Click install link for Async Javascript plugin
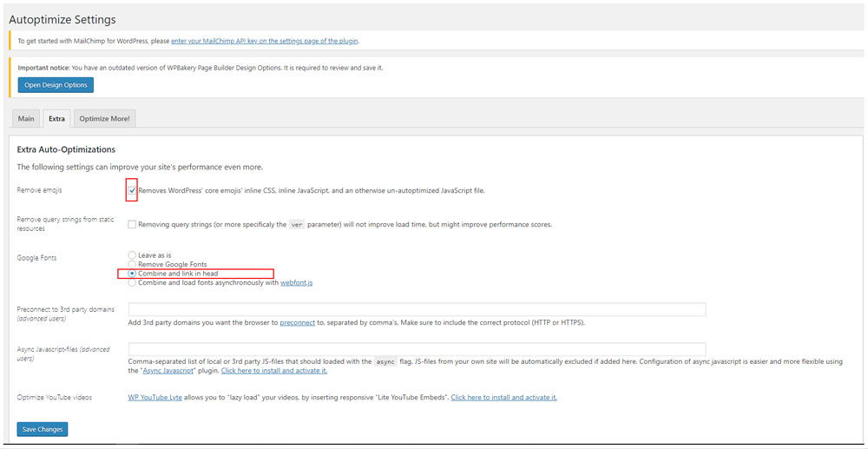 (273, 371)
